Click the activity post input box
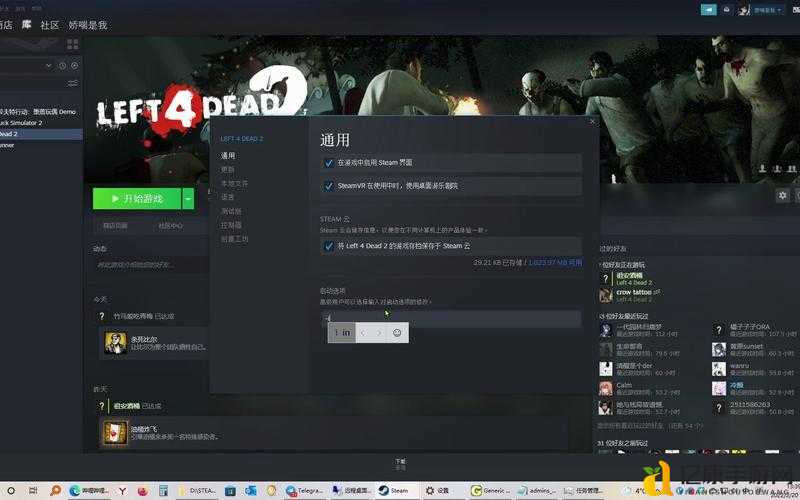The width and height of the screenshot is (800, 500). coord(151,265)
